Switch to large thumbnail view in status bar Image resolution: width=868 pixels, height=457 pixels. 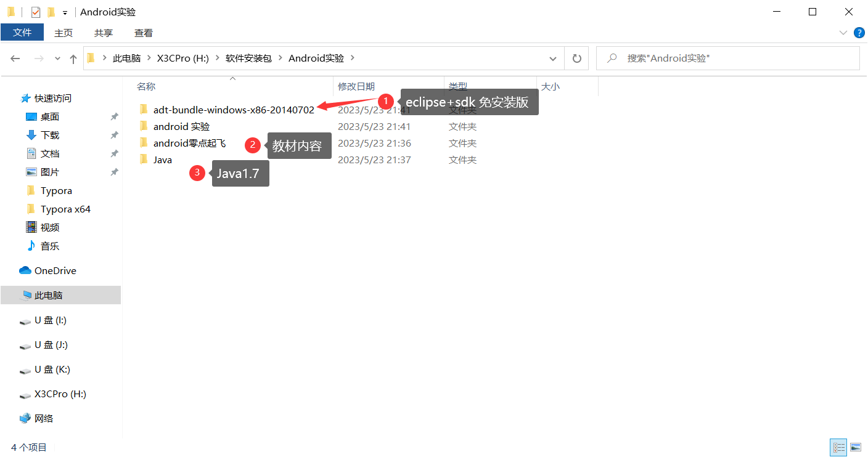click(x=856, y=447)
